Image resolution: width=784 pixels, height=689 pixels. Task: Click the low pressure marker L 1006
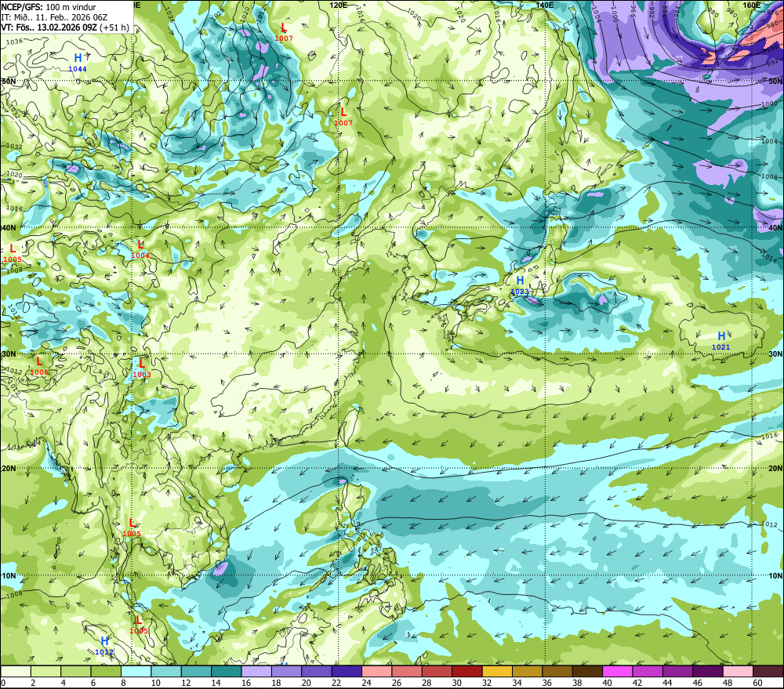(39, 366)
